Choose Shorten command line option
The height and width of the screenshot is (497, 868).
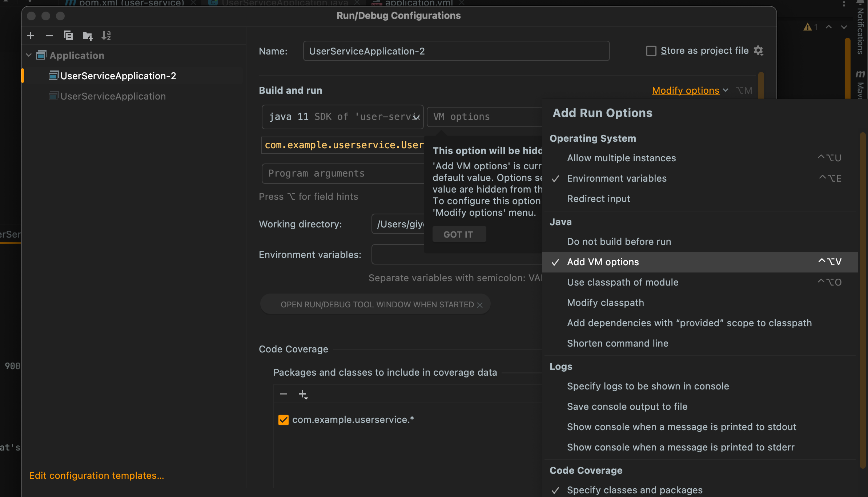point(700,343)
